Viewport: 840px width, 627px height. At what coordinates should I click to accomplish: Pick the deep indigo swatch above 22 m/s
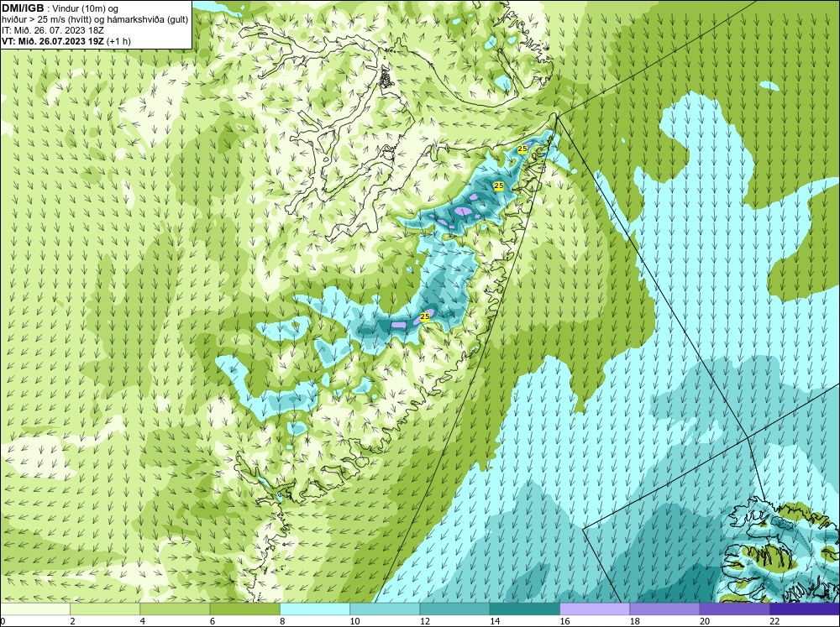pos(804,609)
